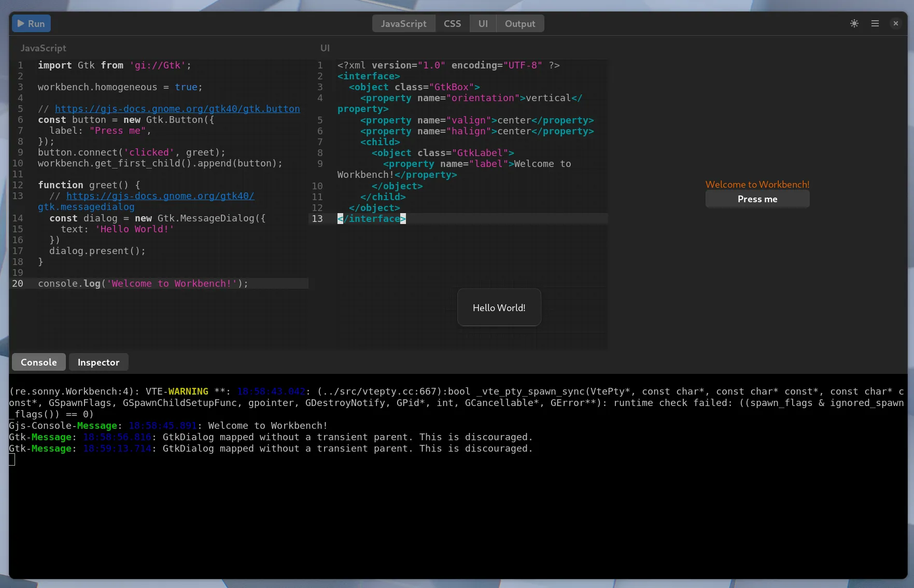This screenshot has height=588, width=914.
Task: Switch to the Console tab
Action: (x=39, y=362)
